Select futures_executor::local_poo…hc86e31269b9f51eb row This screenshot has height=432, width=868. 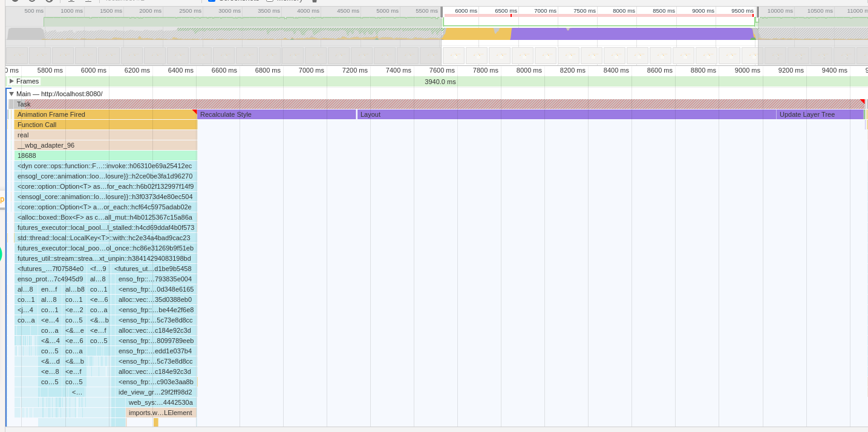tap(106, 248)
